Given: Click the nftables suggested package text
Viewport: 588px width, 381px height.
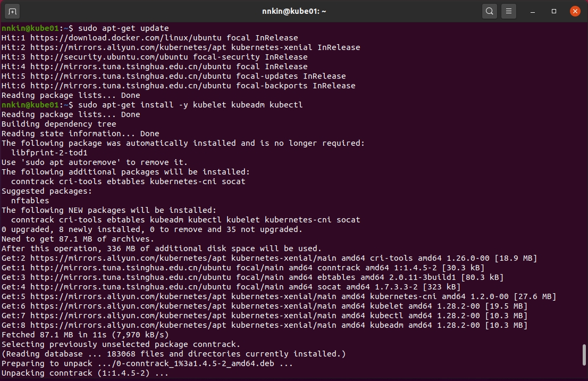Looking at the screenshot, I should tap(30, 201).
